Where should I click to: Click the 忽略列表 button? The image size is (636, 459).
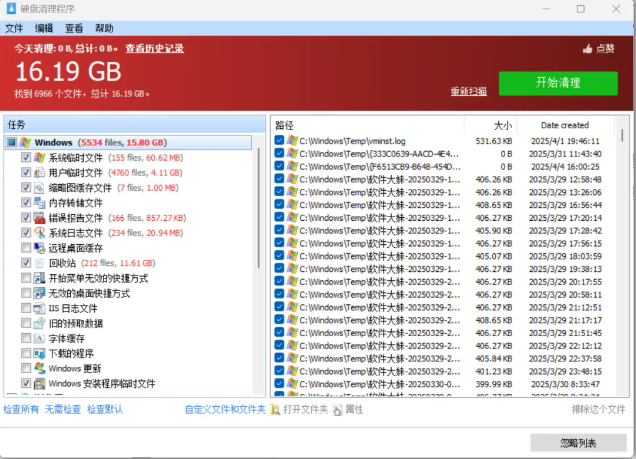click(578, 443)
